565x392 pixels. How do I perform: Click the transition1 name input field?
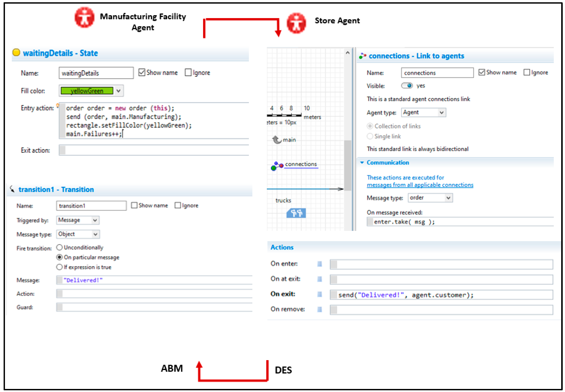coord(91,206)
